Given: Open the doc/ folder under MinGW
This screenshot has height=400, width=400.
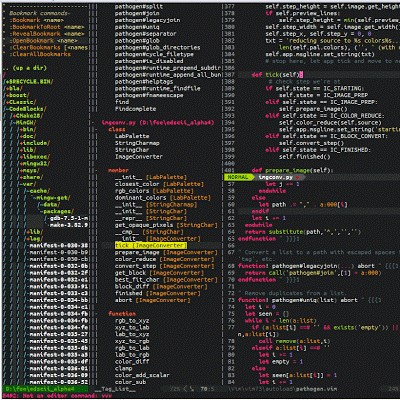Looking at the screenshot, I should coord(27,136).
